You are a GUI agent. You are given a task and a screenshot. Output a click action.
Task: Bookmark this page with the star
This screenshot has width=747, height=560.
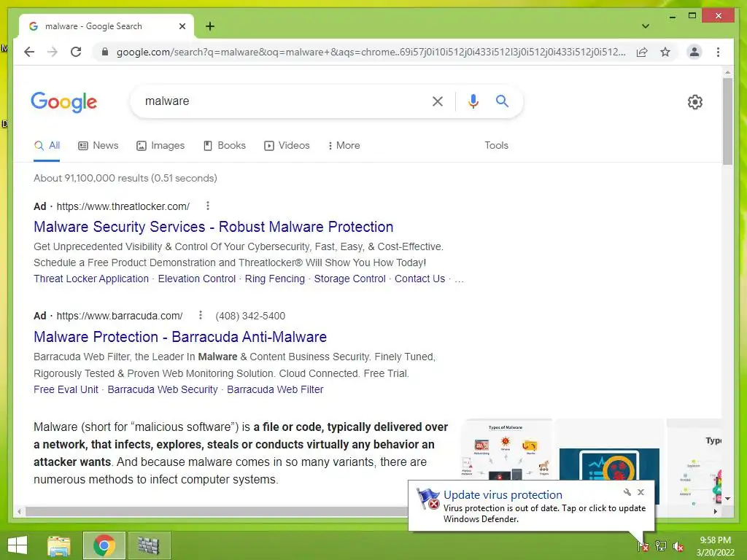(665, 52)
